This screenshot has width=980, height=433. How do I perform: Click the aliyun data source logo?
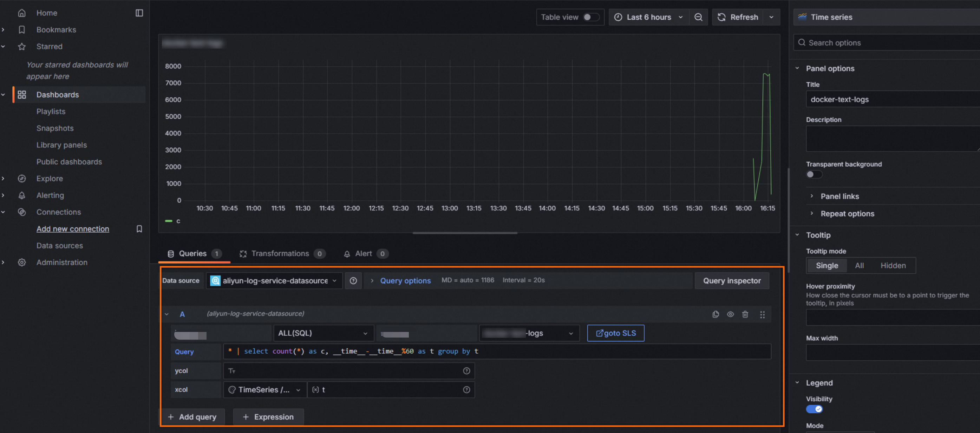tap(215, 281)
